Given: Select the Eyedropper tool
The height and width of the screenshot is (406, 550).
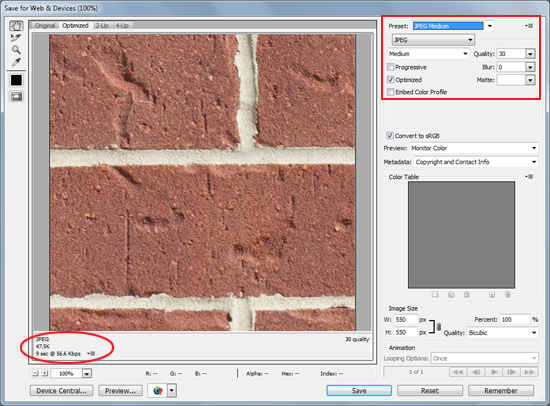Looking at the screenshot, I should tap(16, 62).
